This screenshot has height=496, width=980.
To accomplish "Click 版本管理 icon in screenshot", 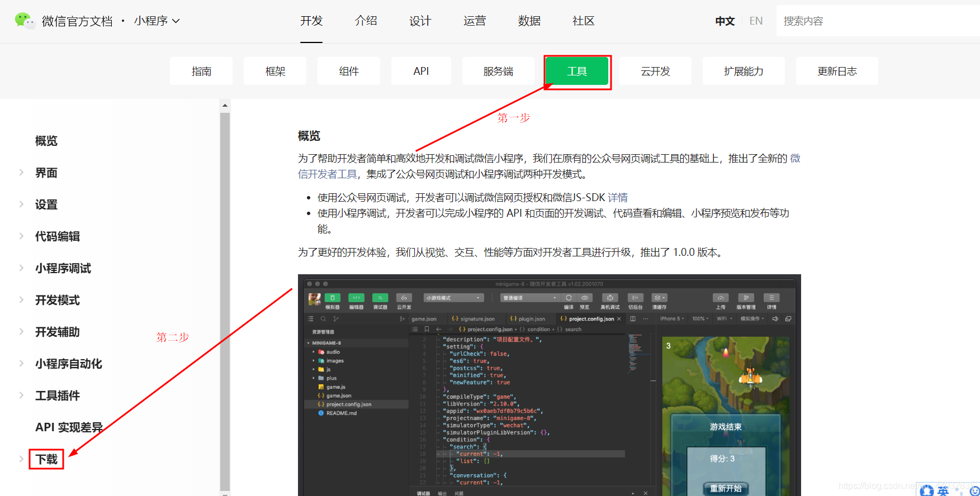I will point(746,298).
